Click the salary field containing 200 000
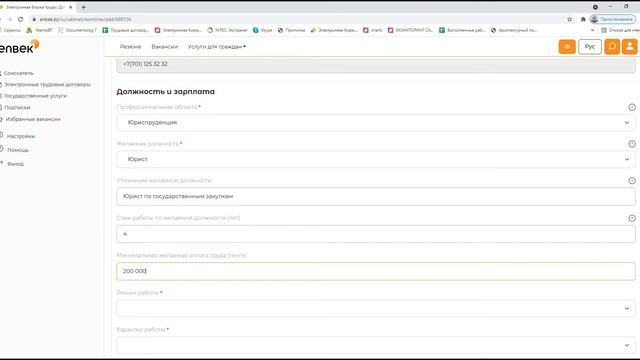 (x=376, y=271)
